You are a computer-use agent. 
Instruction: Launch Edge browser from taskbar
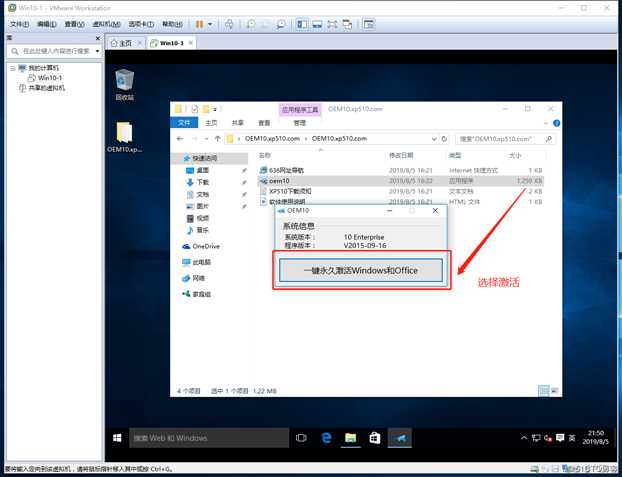pos(326,438)
